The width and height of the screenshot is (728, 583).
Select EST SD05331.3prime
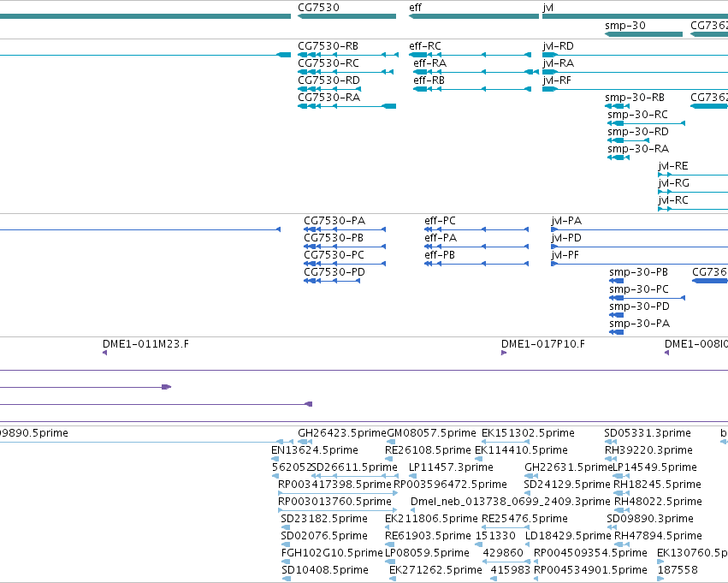611,442
